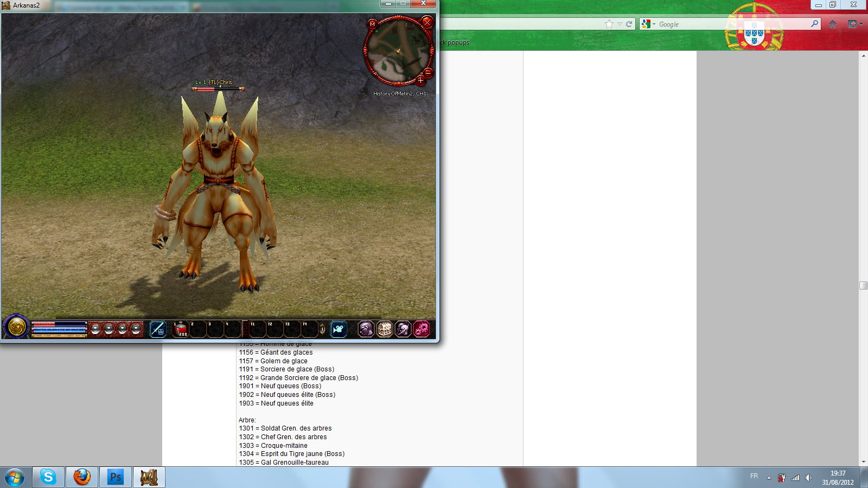This screenshot has height=488, width=868.
Task: Zoom out the minimap with minus button
Action: coord(428,72)
